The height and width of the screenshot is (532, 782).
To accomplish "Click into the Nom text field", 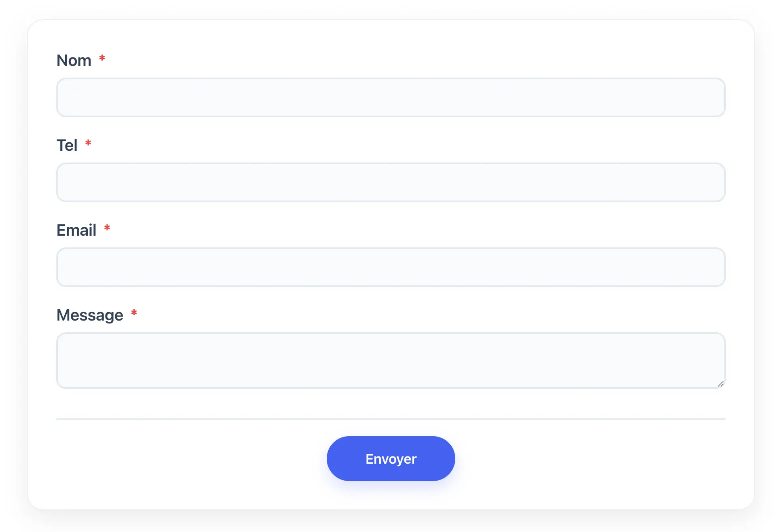I will [x=391, y=97].
